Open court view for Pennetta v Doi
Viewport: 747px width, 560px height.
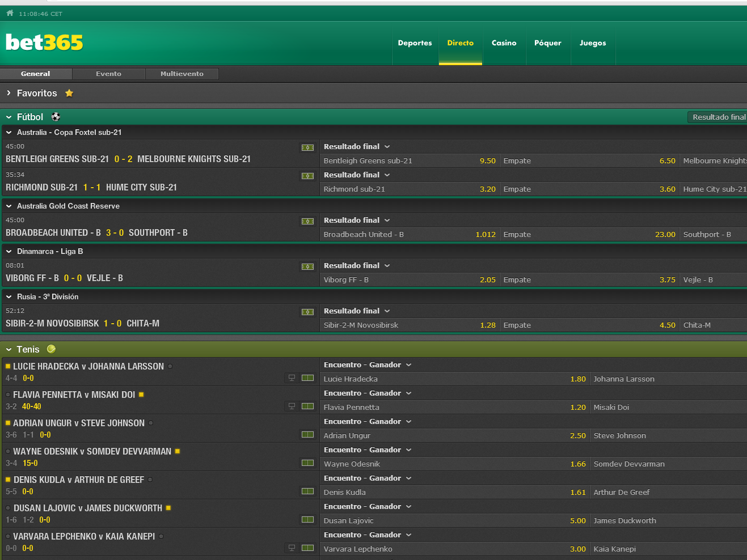(x=307, y=406)
